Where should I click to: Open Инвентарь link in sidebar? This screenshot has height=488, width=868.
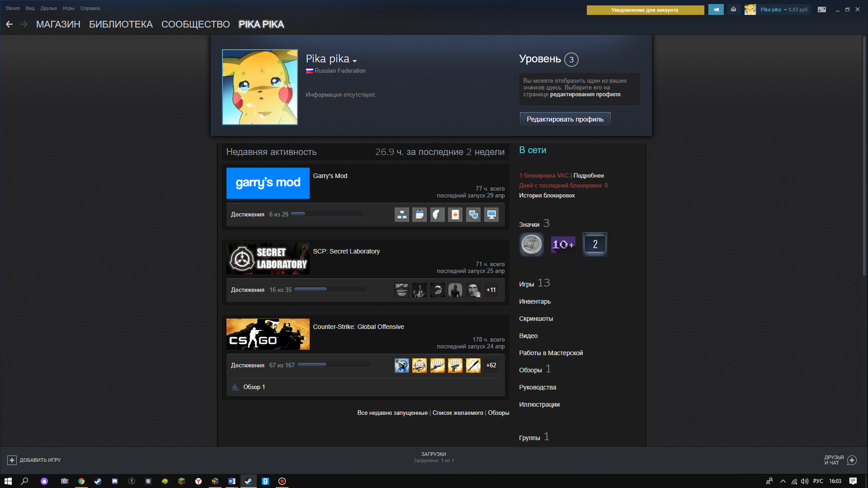[535, 301]
